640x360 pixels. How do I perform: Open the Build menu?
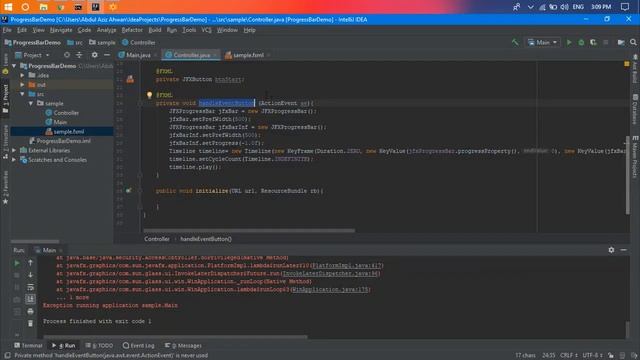pos(155,30)
